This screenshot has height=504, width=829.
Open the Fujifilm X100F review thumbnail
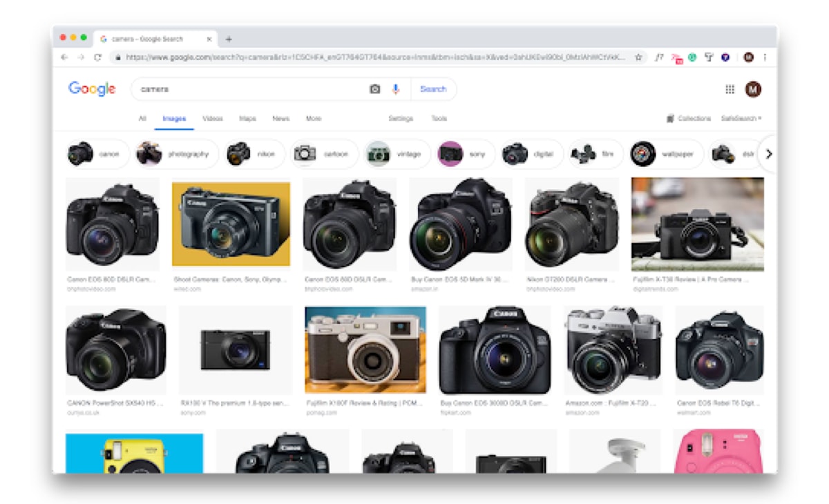pos(366,347)
